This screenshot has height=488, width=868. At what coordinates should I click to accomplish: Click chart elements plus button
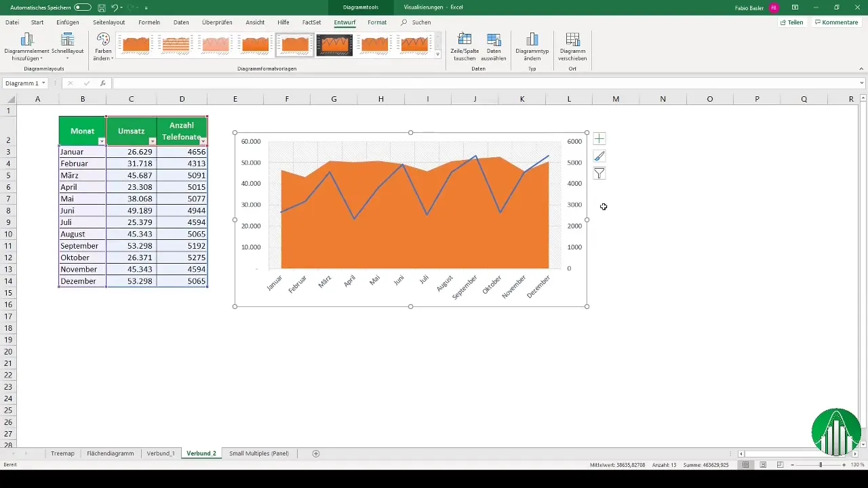599,139
